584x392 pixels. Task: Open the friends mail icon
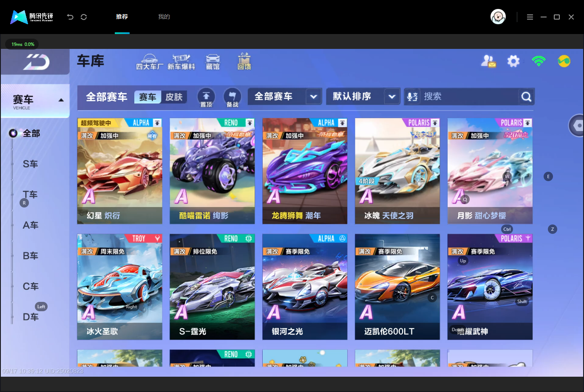coord(488,61)
